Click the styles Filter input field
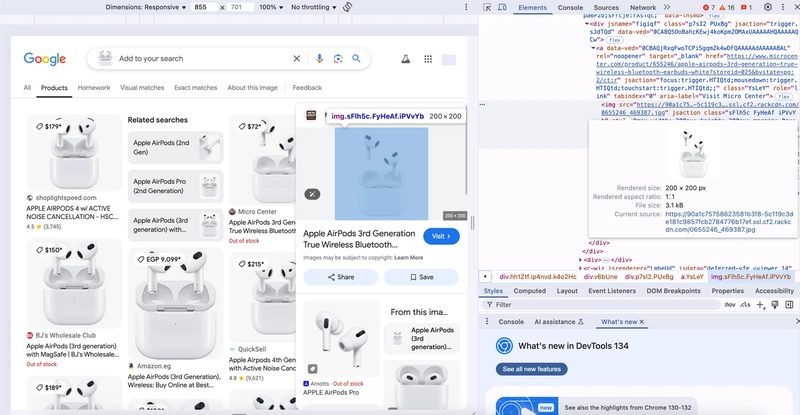This screenshot has height=415, width=800. [601, 305]
